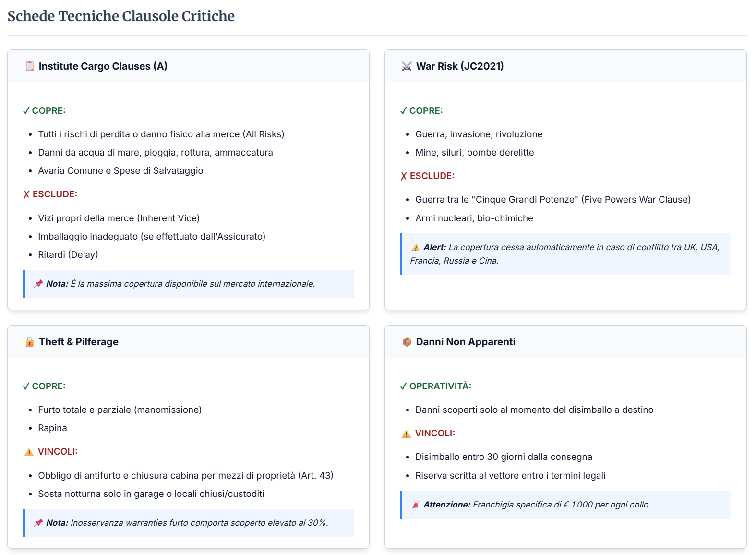Click the OPERATIVITÀ section label
The height and width of the screenshot is (555, 756).
pyautogui.click(x=440, y=386)
